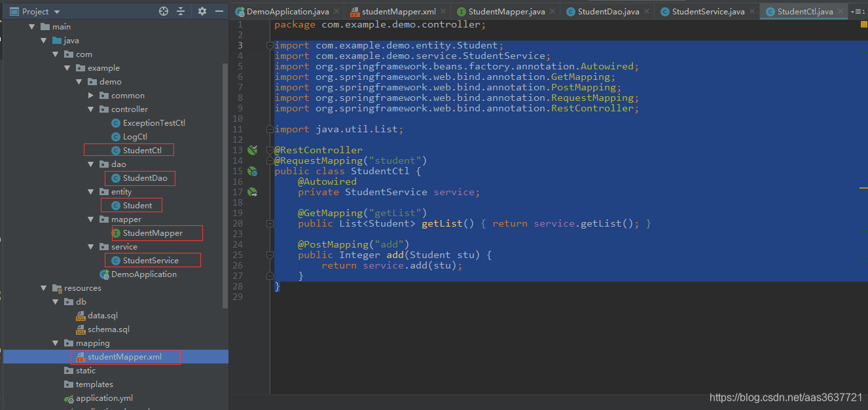
Task: Switch to StudentDao.java tab
Action: point(608,11)
